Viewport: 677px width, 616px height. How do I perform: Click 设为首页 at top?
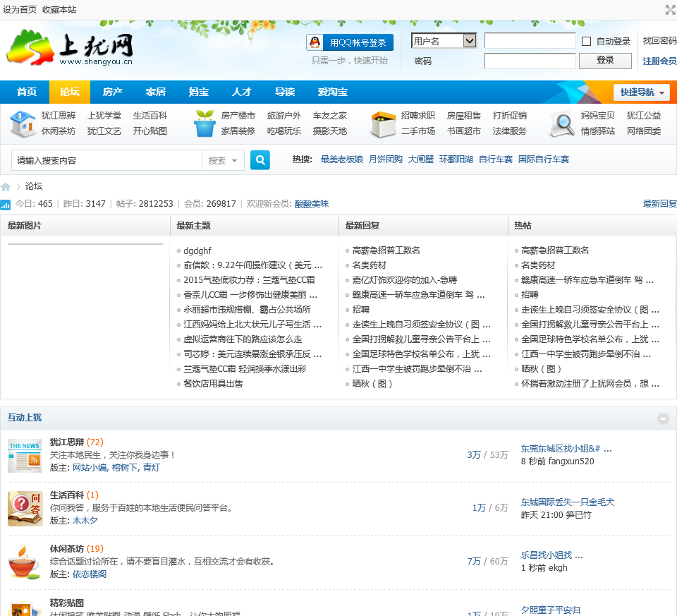(x=20, y=9)
